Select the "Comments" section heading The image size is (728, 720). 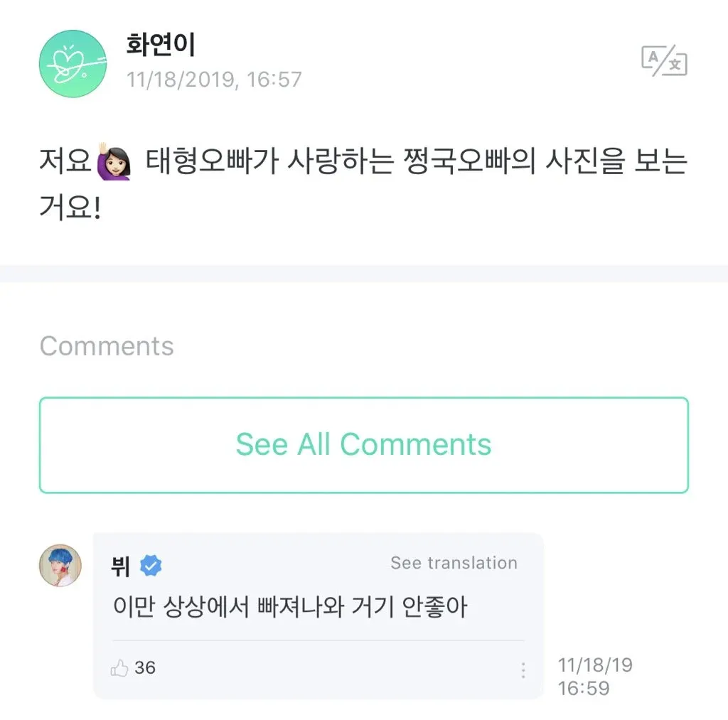point(107,346)
